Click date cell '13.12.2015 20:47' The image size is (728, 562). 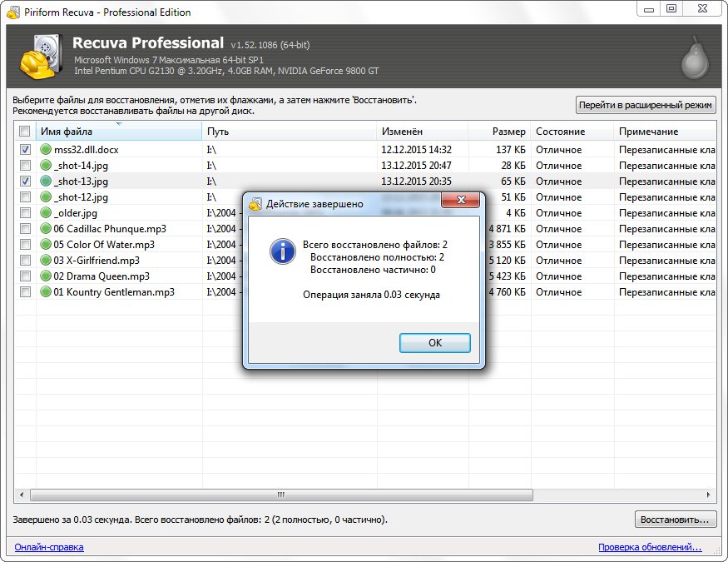coord(416,166)
